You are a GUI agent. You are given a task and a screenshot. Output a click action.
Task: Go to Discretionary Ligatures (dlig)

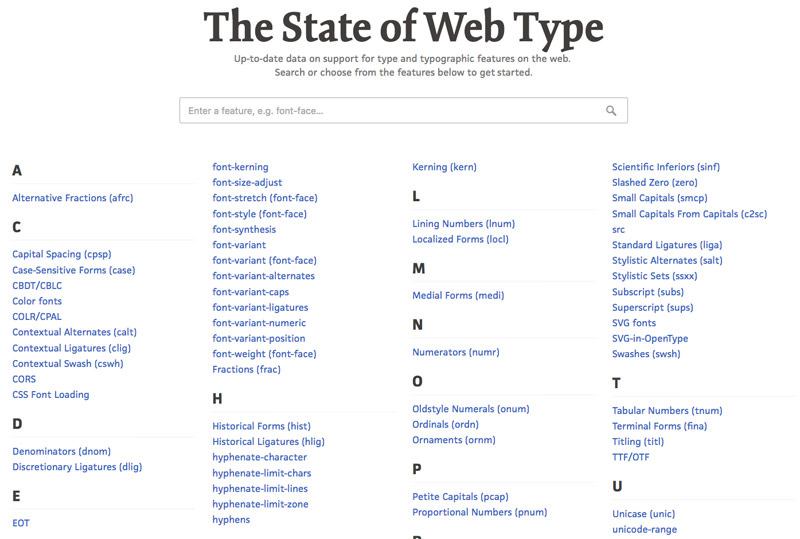click(x=78, y=467)
